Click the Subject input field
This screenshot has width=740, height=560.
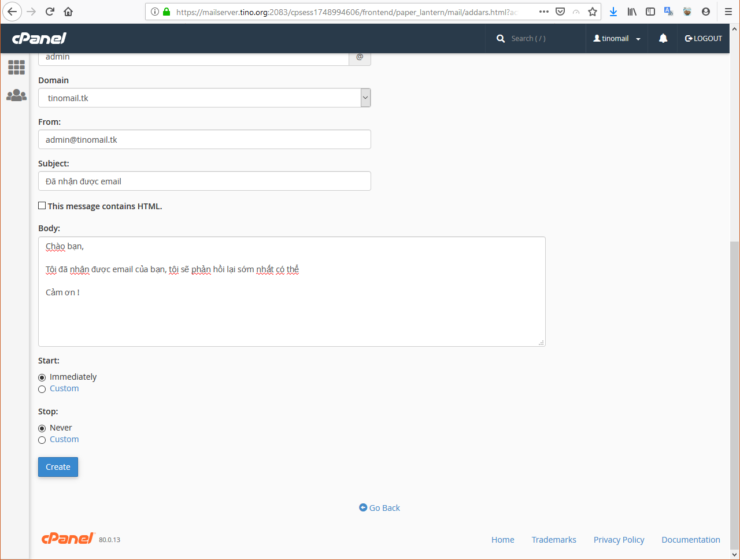point(205,181)
